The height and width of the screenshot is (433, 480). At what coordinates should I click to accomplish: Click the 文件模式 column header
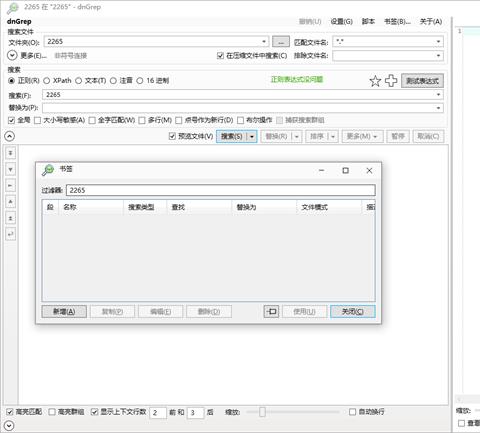pos(329,207)
